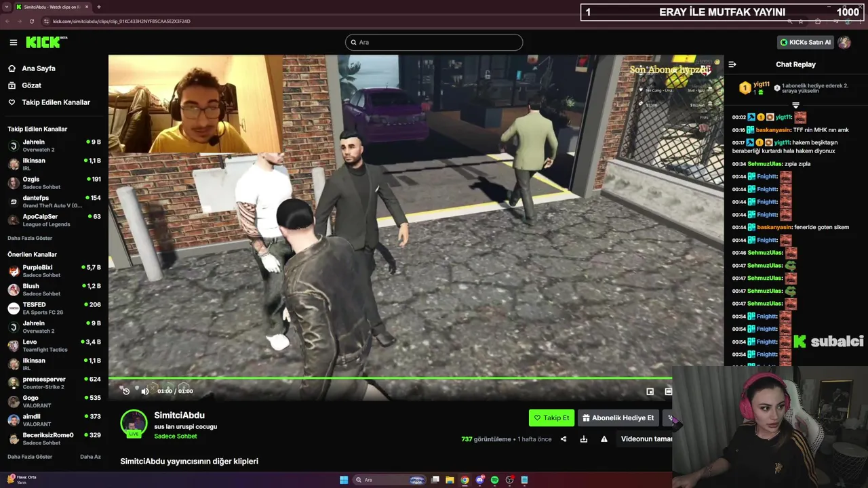868x488 pixels.
Task: Click the KICK logo
Action: [46, 42]
